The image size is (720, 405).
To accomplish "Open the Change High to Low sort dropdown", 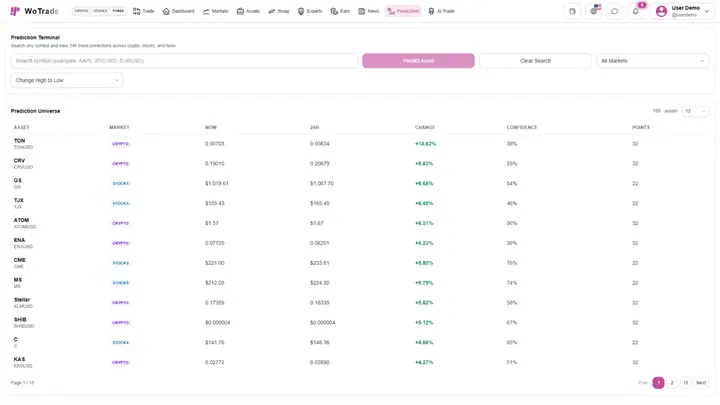I will click(x=67, y=80).
